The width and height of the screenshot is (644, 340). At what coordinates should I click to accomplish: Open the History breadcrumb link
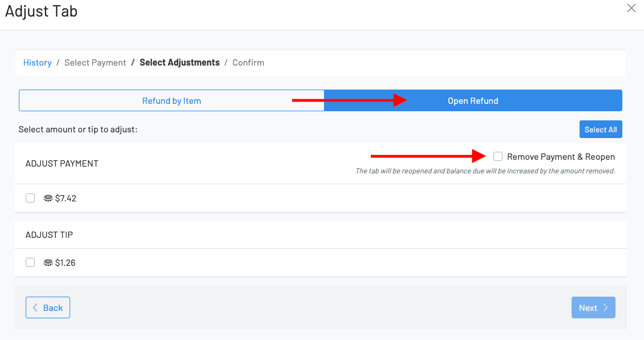tap(37, 62)
